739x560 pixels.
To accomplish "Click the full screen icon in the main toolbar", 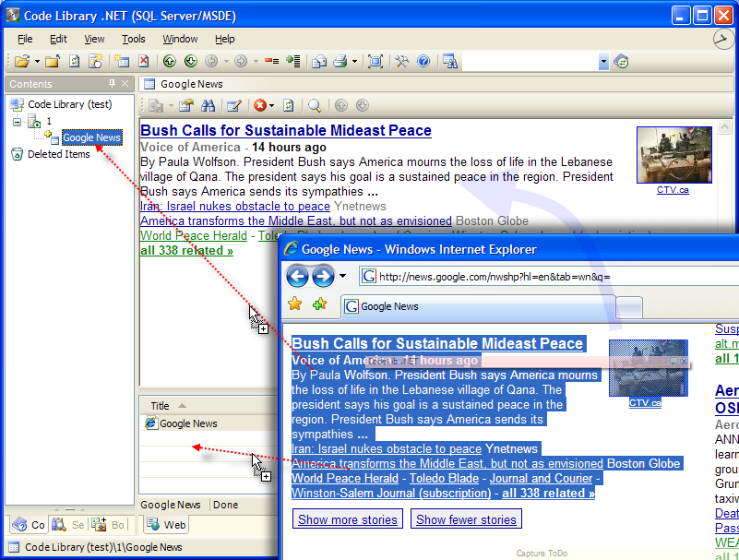I will click(375, 61).
